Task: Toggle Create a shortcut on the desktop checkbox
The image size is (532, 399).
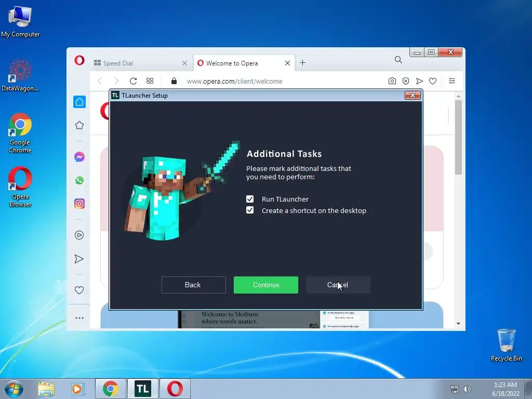Action: (x=250, y=210)
